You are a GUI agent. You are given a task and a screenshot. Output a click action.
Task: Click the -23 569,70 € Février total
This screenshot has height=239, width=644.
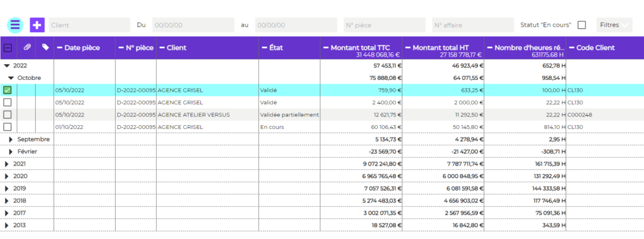386,152
